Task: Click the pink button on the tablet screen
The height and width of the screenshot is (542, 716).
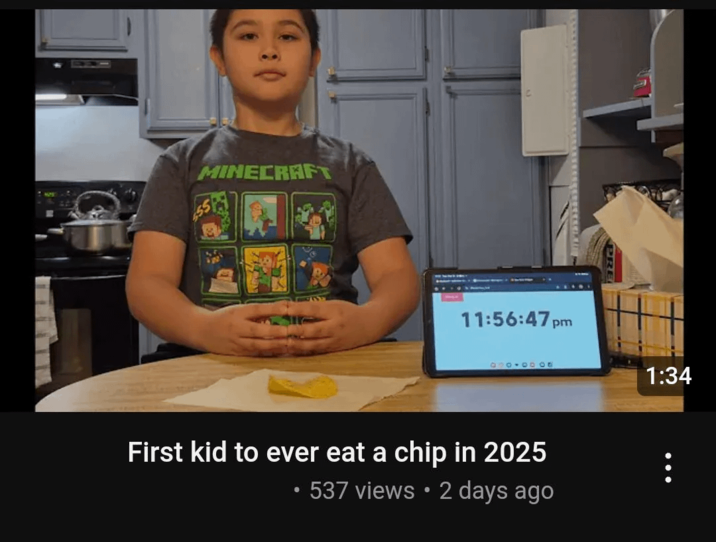Action: [452, 297]
